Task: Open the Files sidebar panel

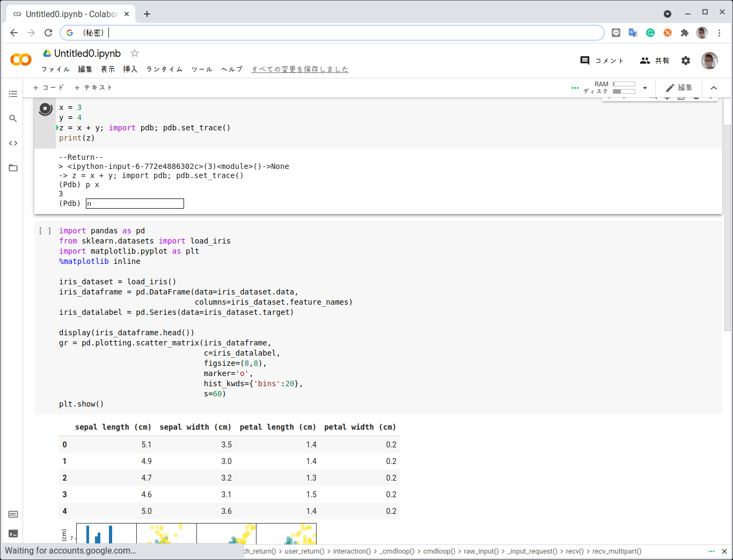Action: pyautogui.click(x=13, y=168)
